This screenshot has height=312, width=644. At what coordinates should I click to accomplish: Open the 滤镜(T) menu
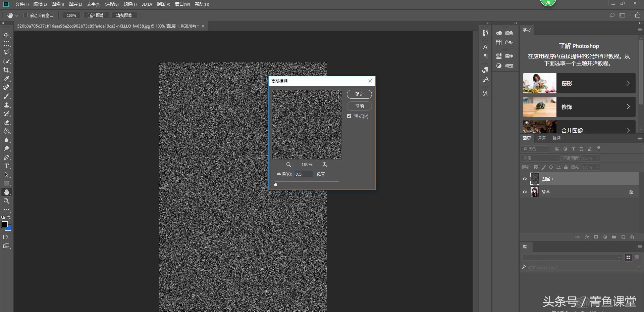click(130, 4)
